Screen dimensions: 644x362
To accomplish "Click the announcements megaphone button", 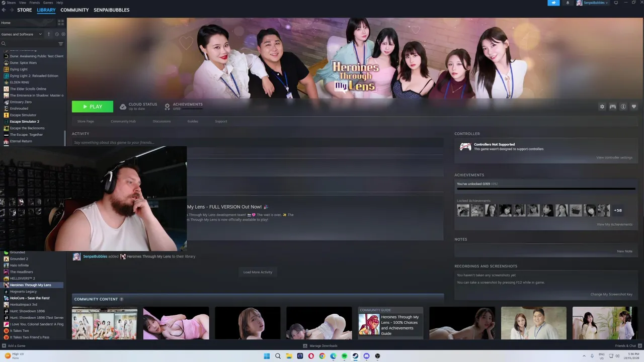I will [553, 3].
